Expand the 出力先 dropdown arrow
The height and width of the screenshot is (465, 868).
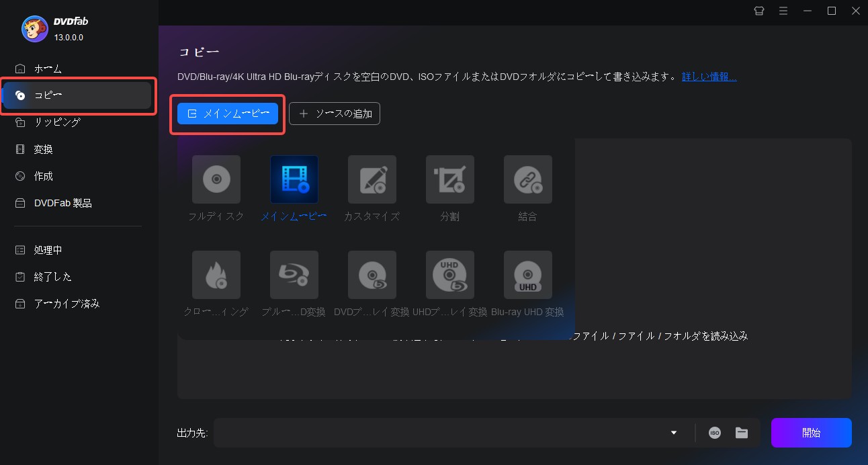tap(674, 433)
